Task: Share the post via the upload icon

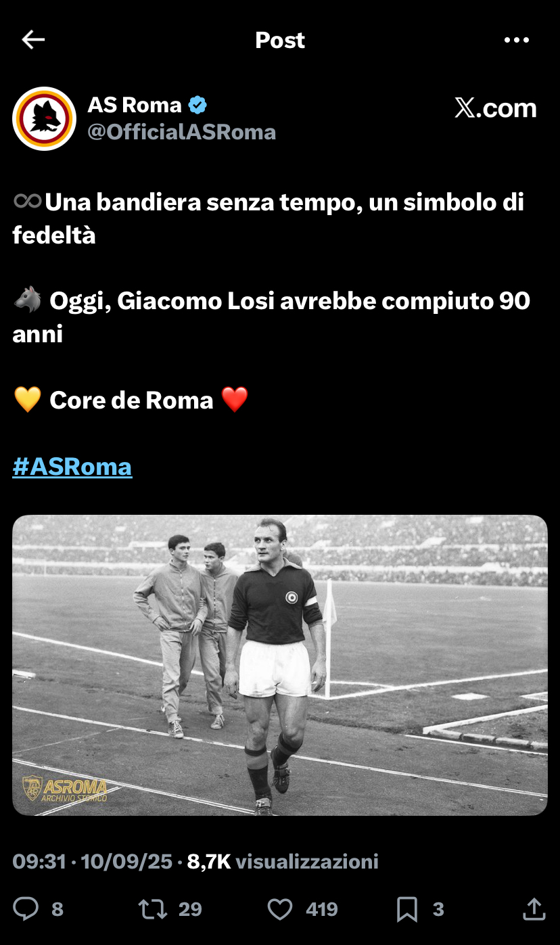Action: click(x=534, y=908)
